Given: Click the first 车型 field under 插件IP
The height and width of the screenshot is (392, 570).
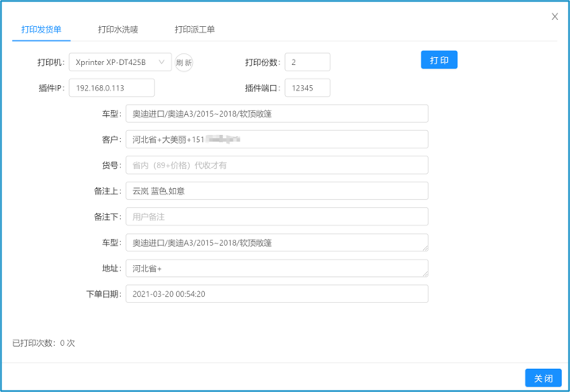Looking at the screenshot, I should [276, 113].
